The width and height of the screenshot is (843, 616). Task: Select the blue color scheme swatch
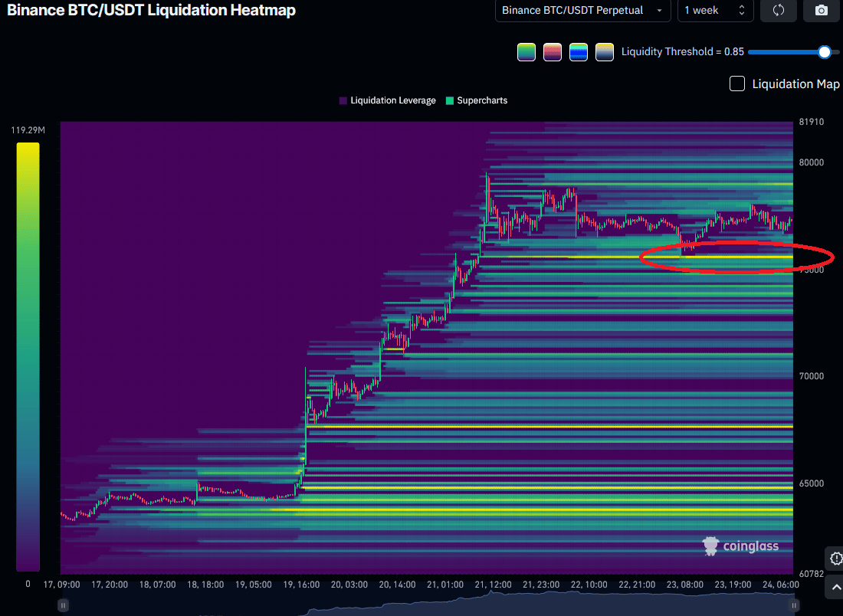coord(579,52)
